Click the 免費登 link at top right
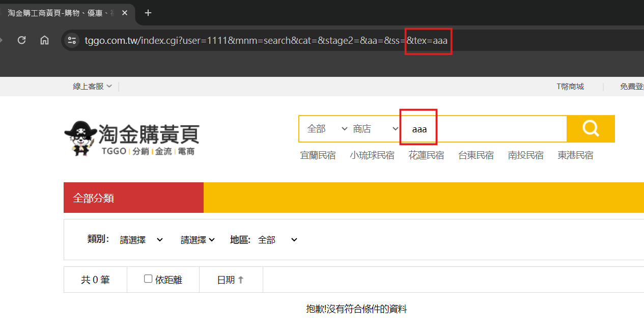This screenshot has height=332, width=644. tap(632, 87)
